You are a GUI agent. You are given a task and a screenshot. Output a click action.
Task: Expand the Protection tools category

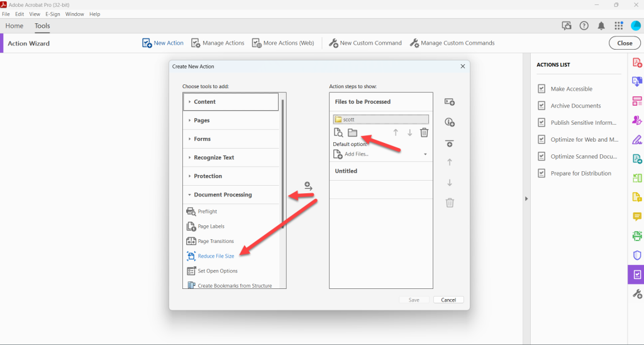[231, 176]
